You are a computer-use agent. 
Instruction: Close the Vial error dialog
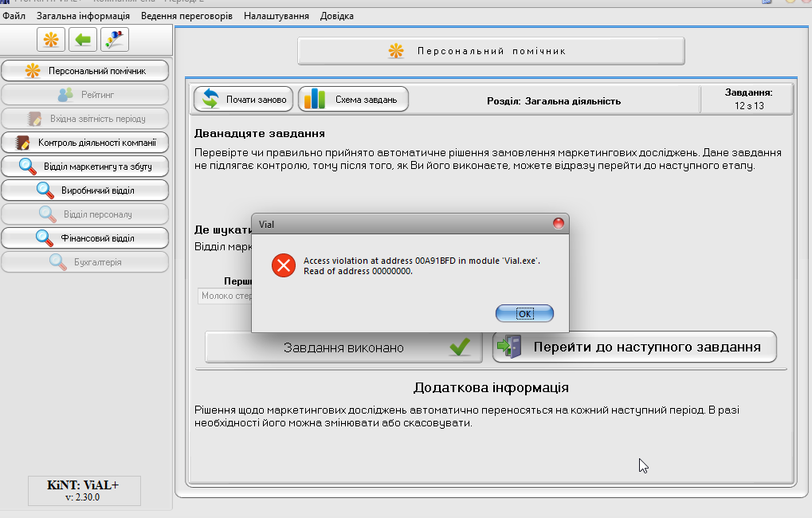pos(559,223)
